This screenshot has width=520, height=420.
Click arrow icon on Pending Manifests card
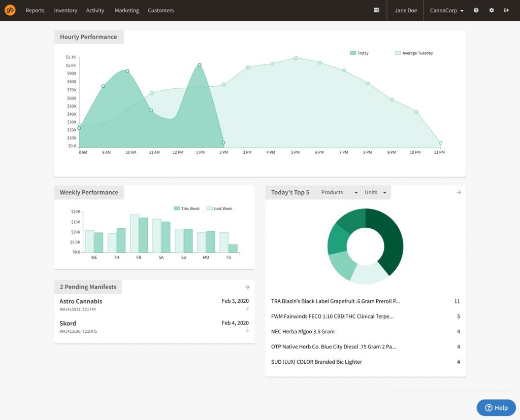coord(247,287)
